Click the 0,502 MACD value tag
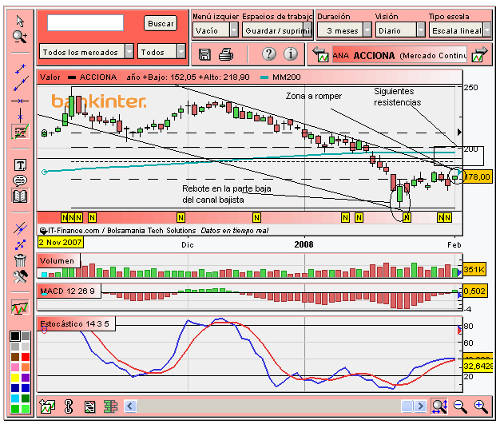Screen dimensions: 504x424 (474, 291)
